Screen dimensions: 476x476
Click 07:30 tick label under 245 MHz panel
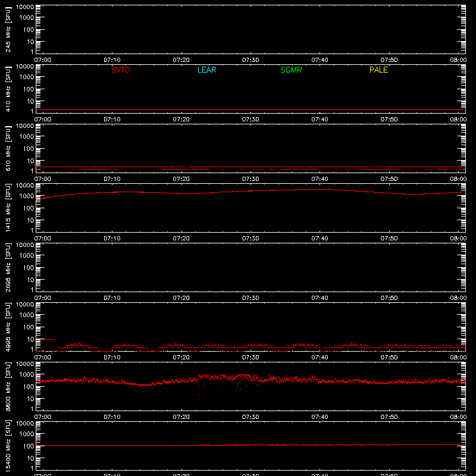250,60
